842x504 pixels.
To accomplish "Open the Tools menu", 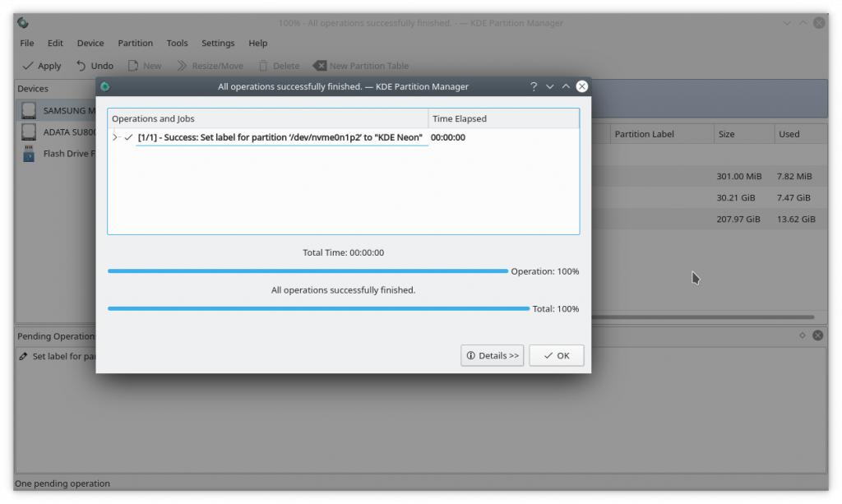I will [x=177, y=43].
